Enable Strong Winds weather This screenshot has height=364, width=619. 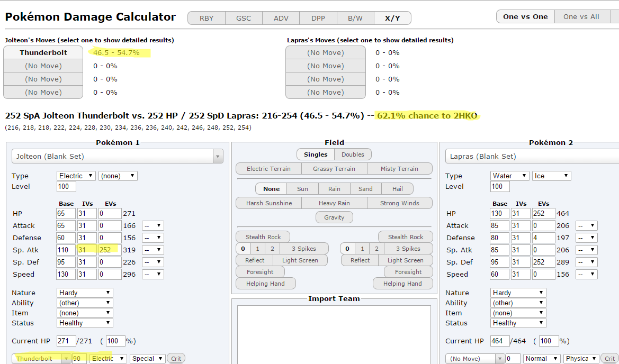[x=399, y=203]
